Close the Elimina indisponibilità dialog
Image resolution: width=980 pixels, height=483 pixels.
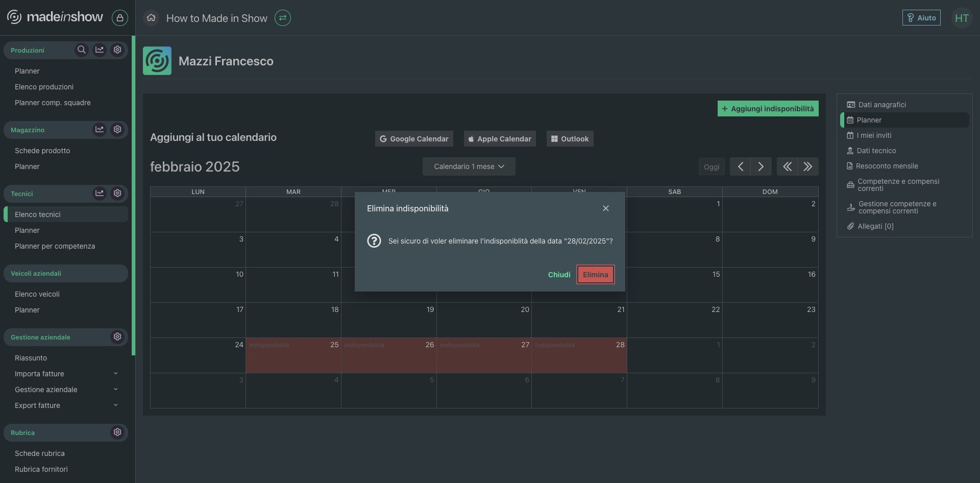[x=605, y=208]
